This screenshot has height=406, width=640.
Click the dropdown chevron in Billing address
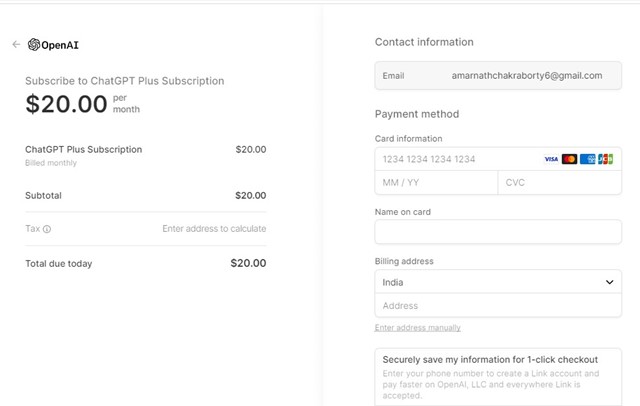[609, 282]
